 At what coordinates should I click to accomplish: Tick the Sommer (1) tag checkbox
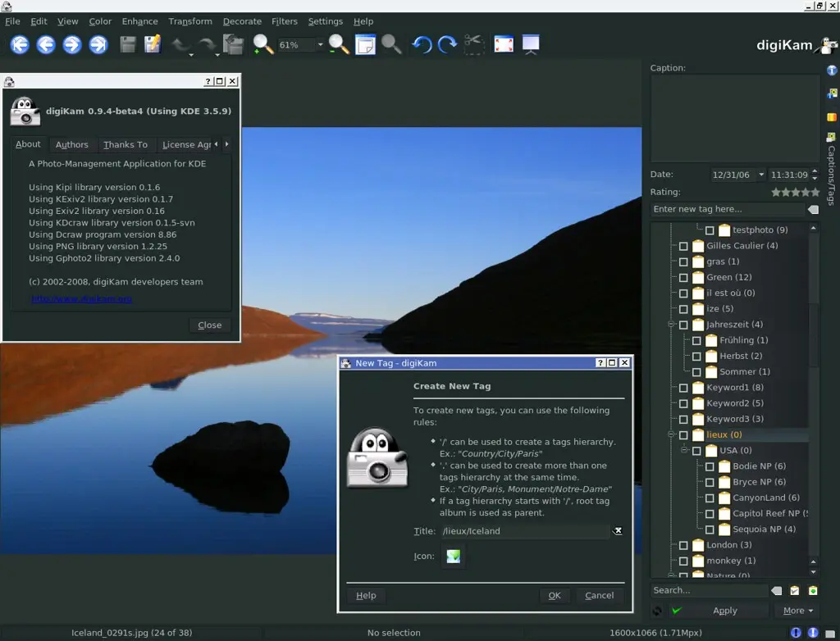click(696, 371)
